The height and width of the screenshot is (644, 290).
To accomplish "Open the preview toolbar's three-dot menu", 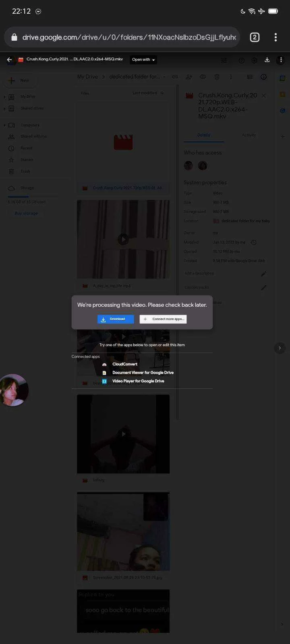I will (x=281, y=60).
